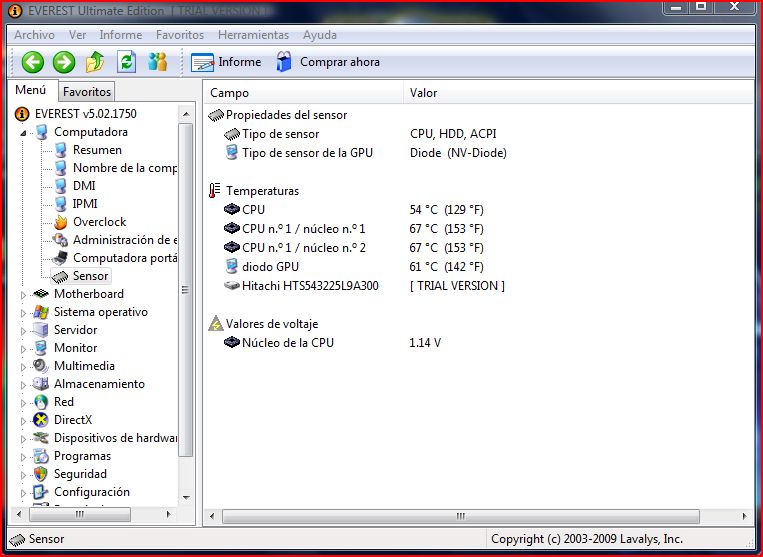Click the details pane horizontal scrollbar thumb
763x557 pixels.
[460, 516]
